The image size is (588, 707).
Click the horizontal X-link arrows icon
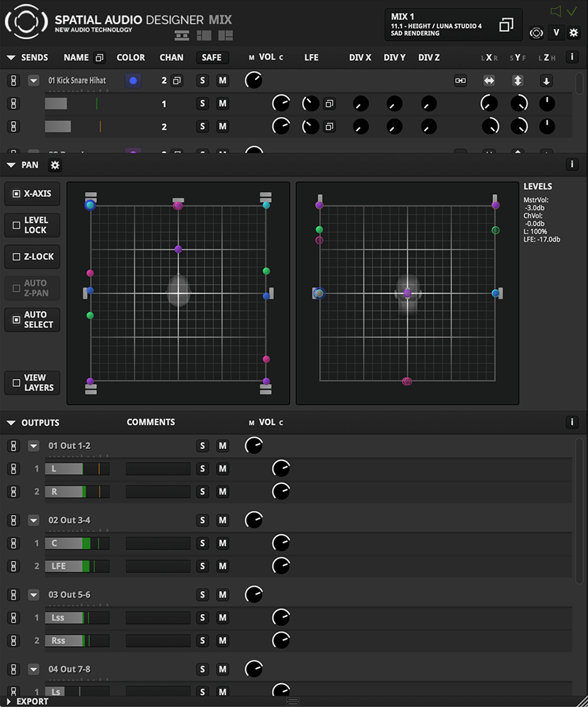coord(489,80)
